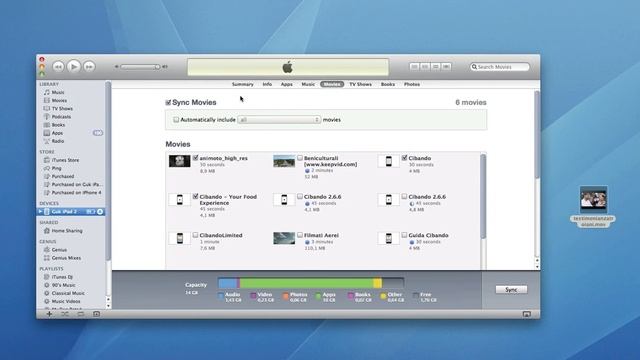Enable the Automatically include checkbox
Image resolution: width=640 pixels, height=360 pixels.
click(176, 120)
